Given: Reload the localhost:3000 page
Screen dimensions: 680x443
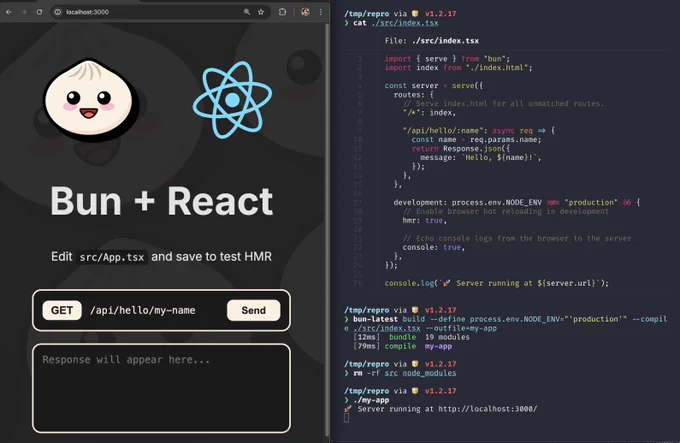Looking at the screenshot, I should click(39, 12).
